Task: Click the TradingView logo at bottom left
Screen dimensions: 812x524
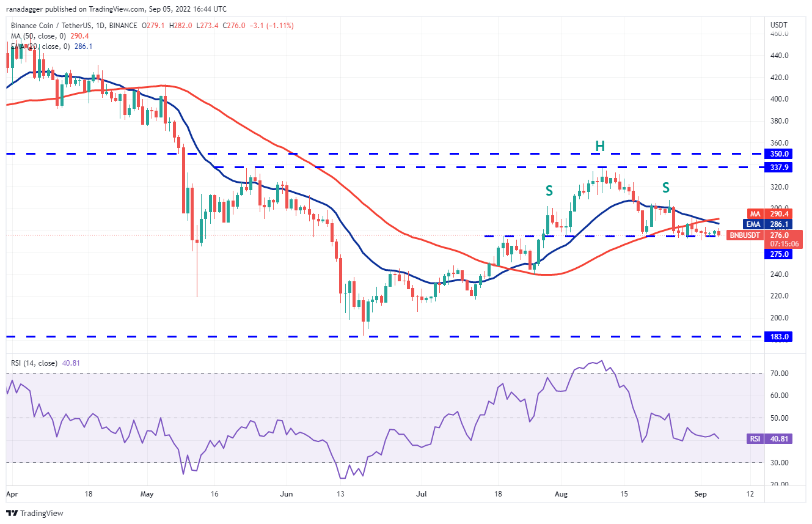Action: [x=35, y=513]
